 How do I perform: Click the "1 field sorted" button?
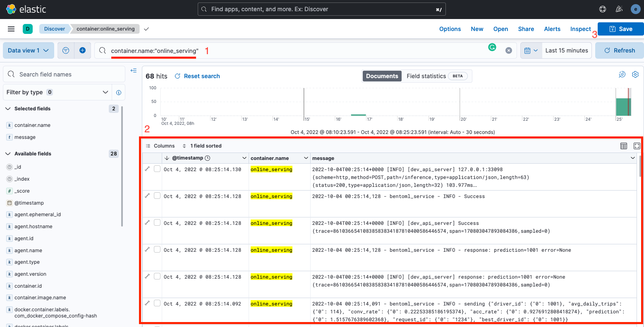point(202,146)
